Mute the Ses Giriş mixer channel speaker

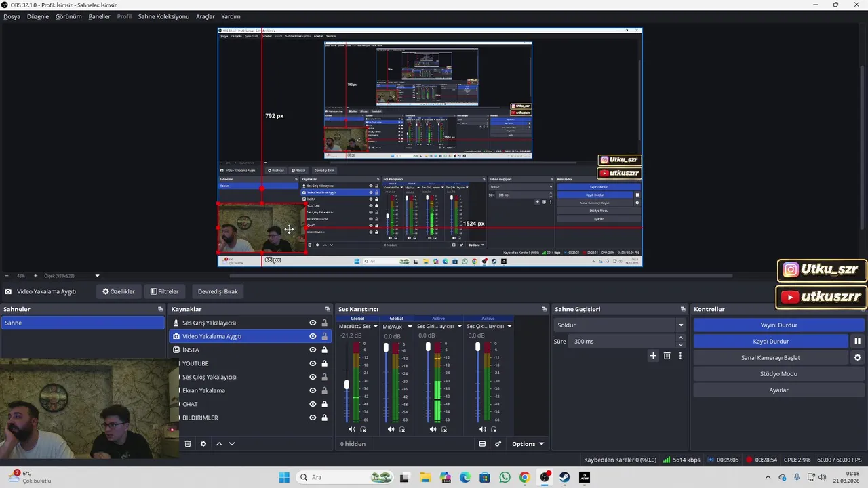pos(433,429)
